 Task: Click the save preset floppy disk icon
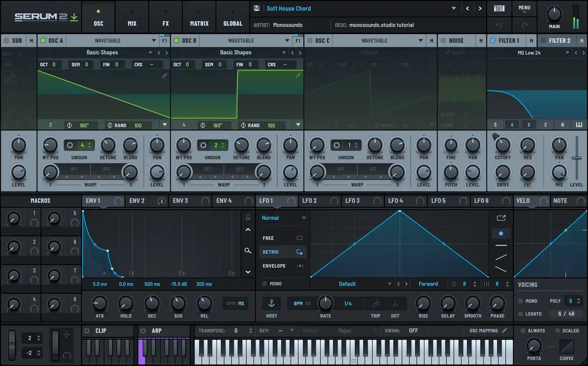pyautogui.click(x=257, y=8)
